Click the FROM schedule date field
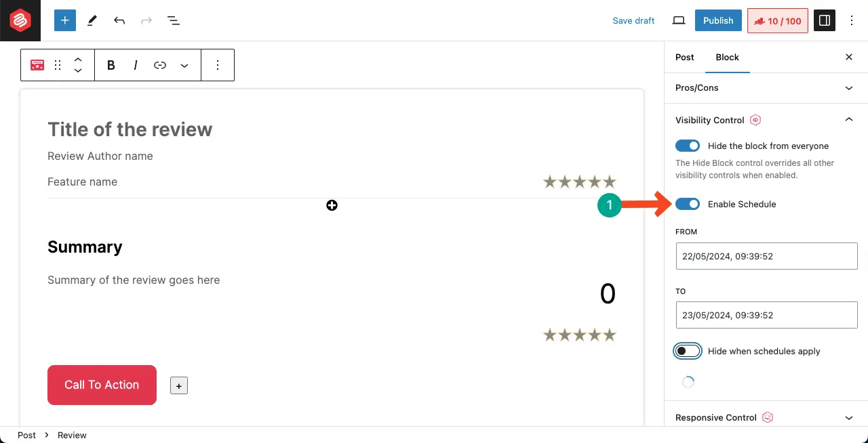 (766, 256)
